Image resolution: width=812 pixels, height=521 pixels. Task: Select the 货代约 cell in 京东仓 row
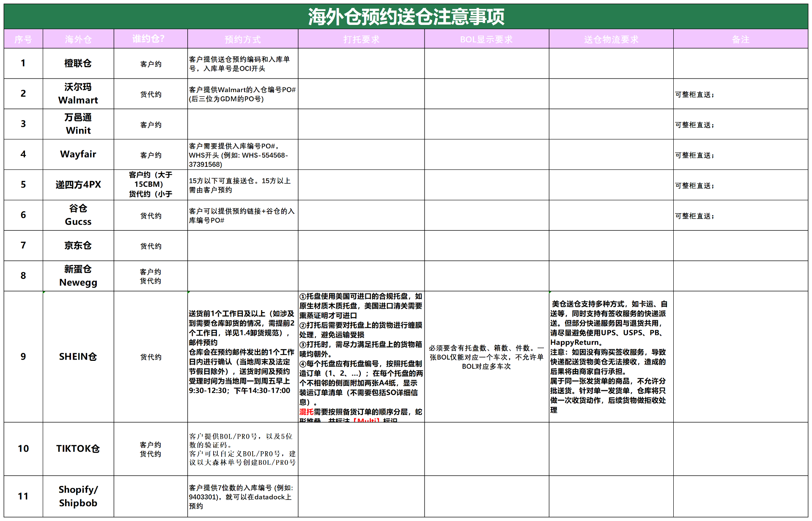point(151,246)
